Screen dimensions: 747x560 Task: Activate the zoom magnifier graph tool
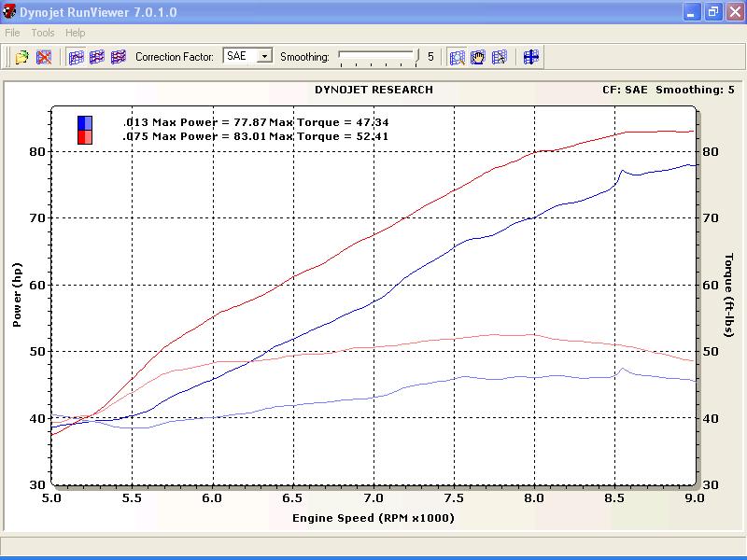pyautogui.click(x=457, y=57)
